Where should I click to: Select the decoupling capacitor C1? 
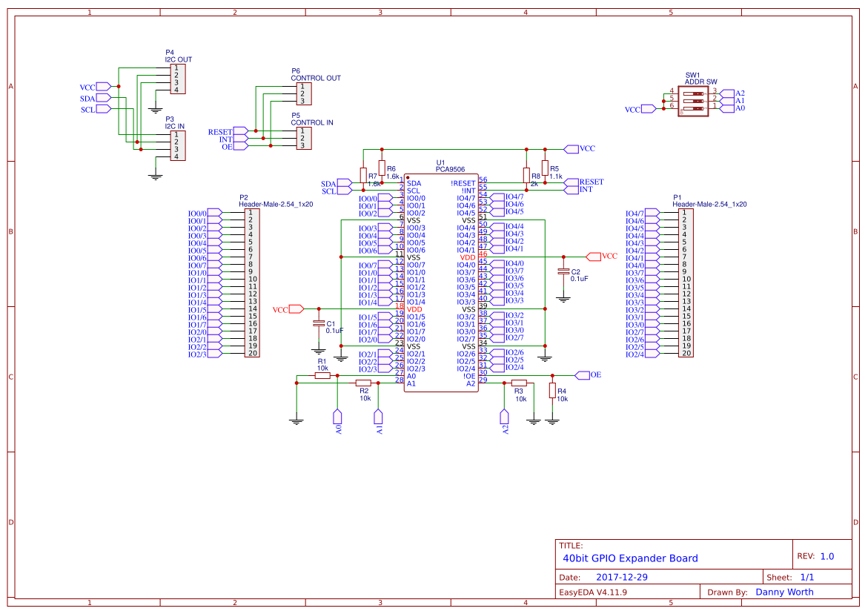click(x=320, y=324)
